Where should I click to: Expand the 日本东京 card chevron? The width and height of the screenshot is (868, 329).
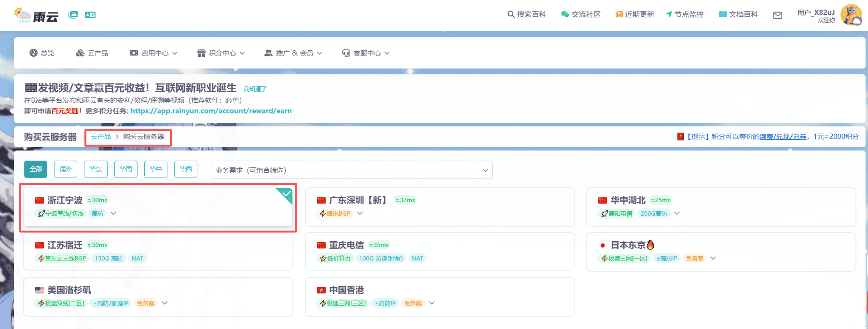(713, 258)
